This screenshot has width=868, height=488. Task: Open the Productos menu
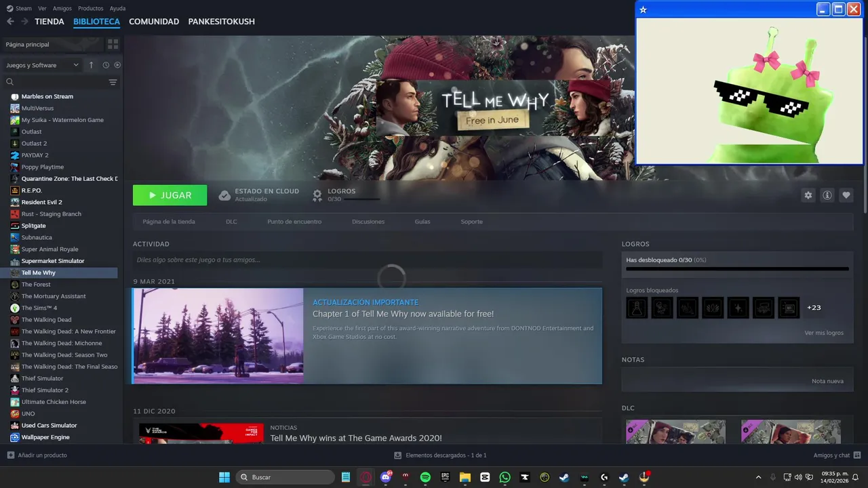[x=91, y=8]
